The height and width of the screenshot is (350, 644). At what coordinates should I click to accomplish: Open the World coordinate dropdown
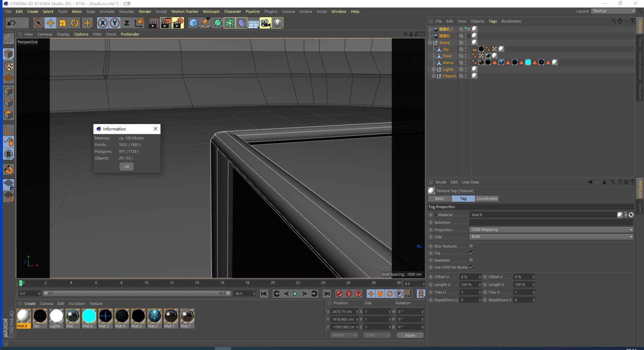[344, 335]
